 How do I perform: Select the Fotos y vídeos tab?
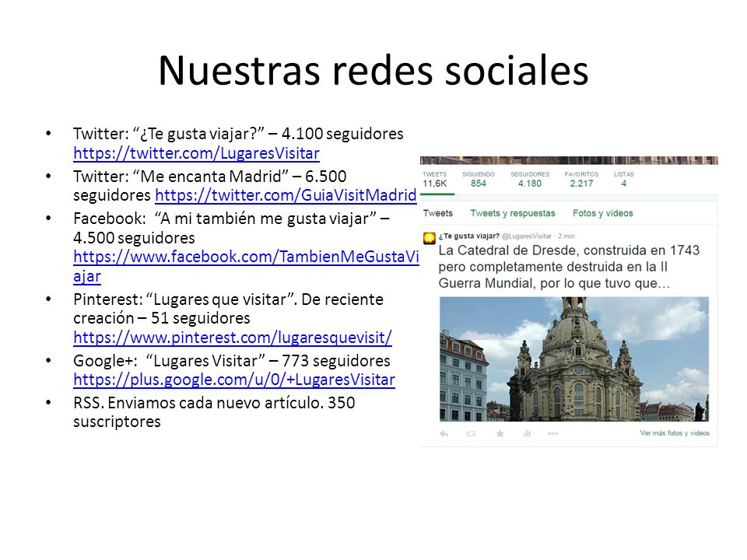point(602,213)
